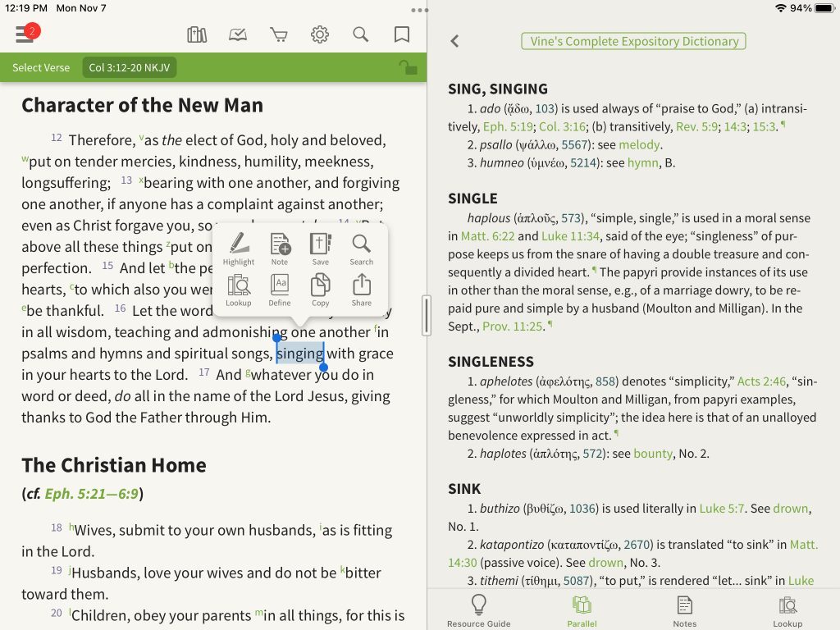Tap The Christian Home heading
Screen dimensions: 840x630
114,465
